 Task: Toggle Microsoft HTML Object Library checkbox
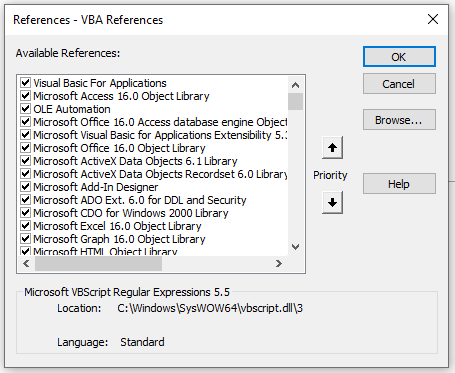tap(25, 251)
